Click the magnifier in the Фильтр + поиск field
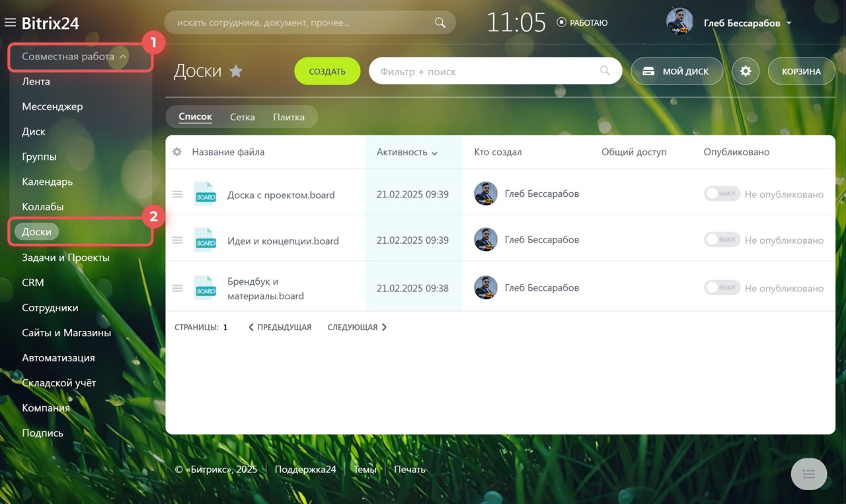This screenshot has width=846, height=504. pos(605,71)
